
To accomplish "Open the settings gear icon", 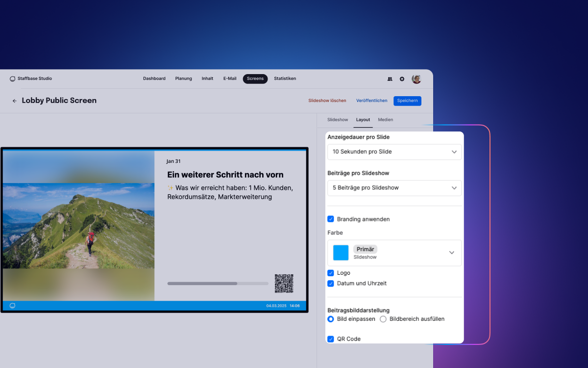I will 402,79.
